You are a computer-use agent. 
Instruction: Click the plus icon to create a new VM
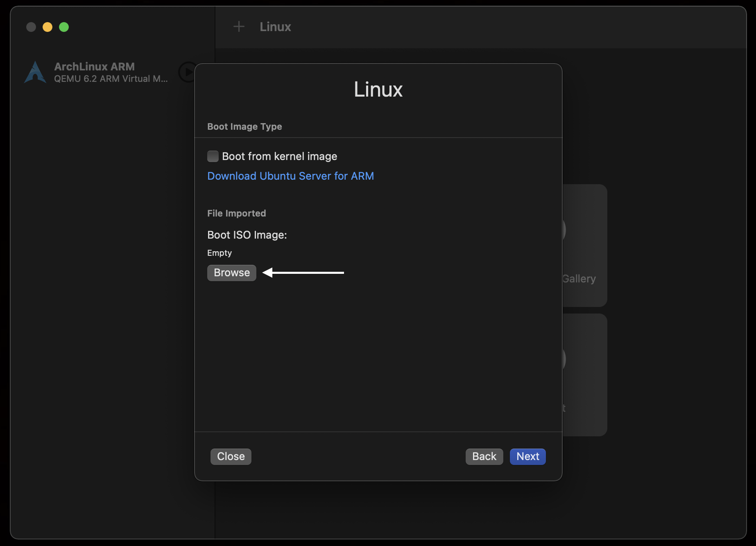pos(239,27)
